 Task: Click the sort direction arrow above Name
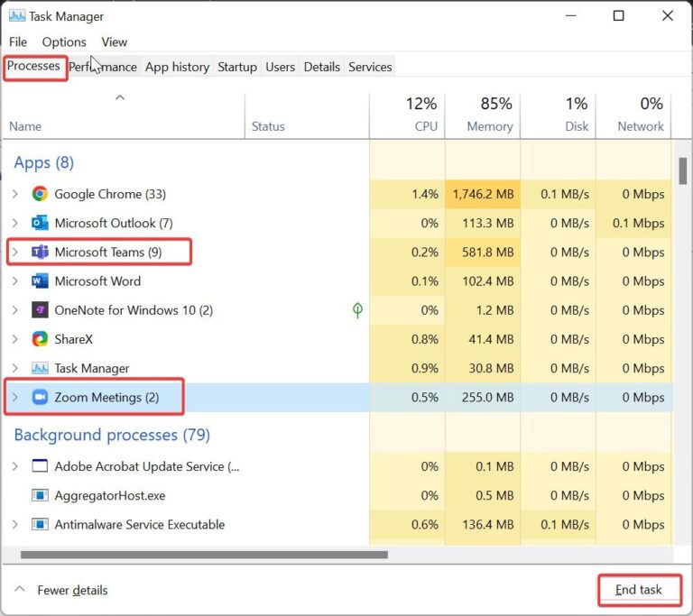pos(120,97)
